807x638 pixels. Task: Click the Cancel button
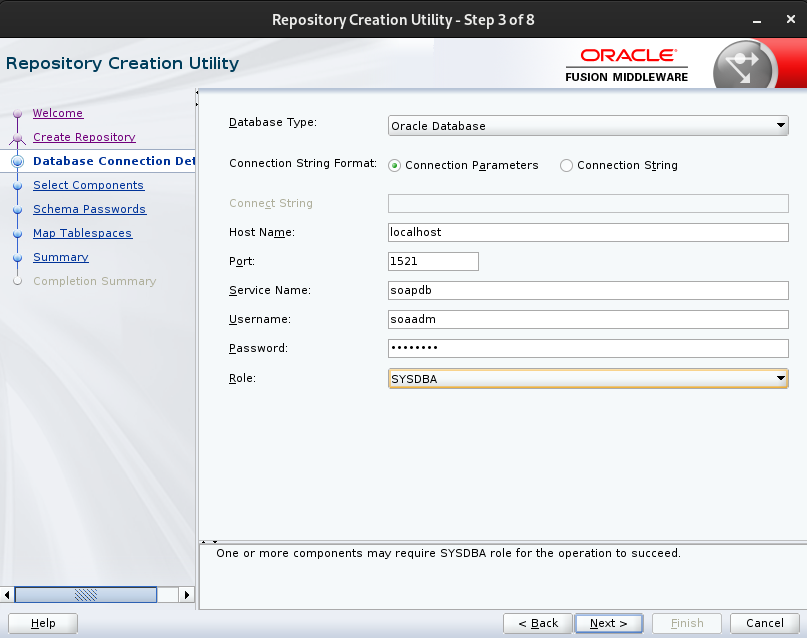[765, 623]
